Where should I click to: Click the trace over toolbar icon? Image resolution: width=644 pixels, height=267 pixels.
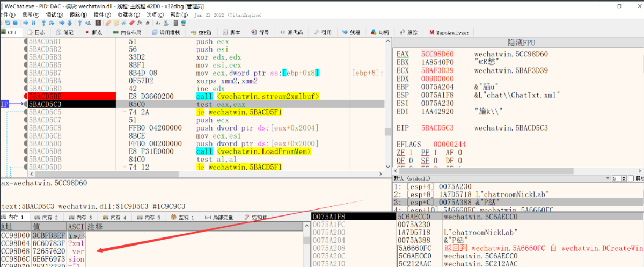[70, 23]
